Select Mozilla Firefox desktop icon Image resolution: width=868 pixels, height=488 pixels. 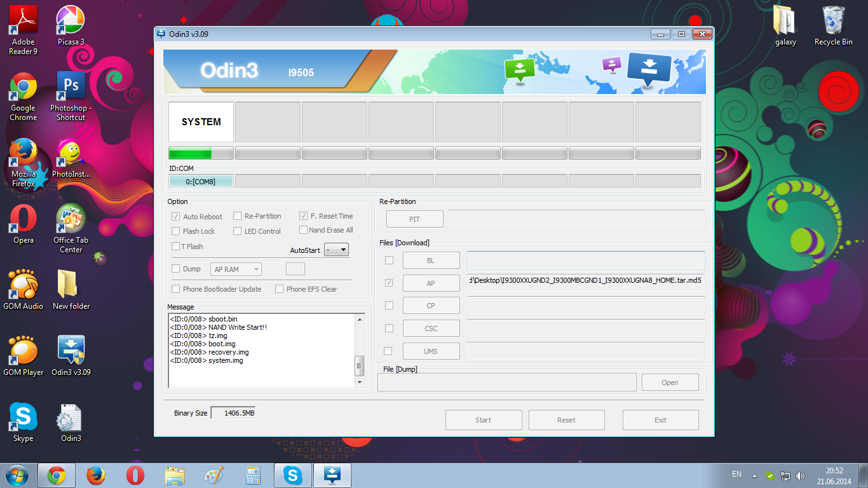(24, 163)
